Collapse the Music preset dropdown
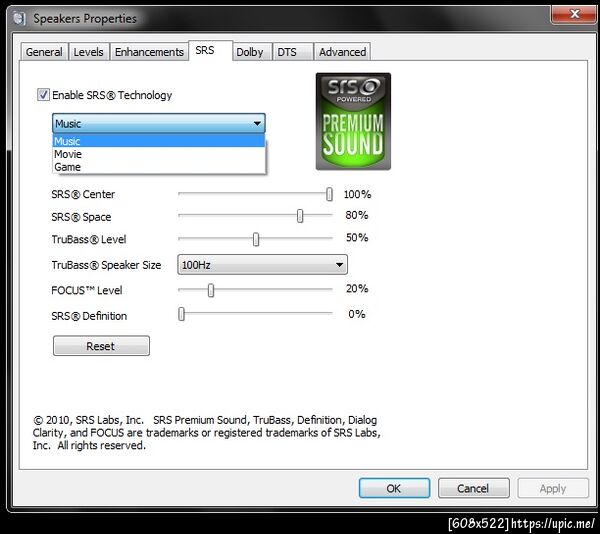 (x=158, y=123)
